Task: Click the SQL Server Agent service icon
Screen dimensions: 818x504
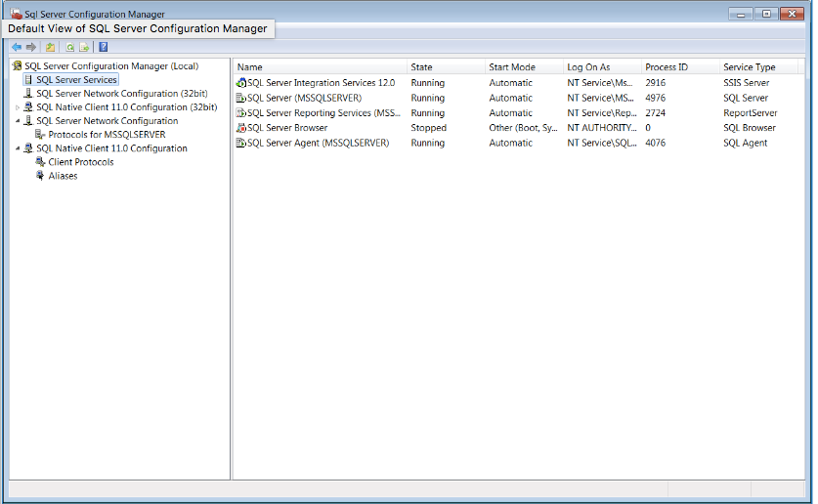Action: tap(241, 144)
